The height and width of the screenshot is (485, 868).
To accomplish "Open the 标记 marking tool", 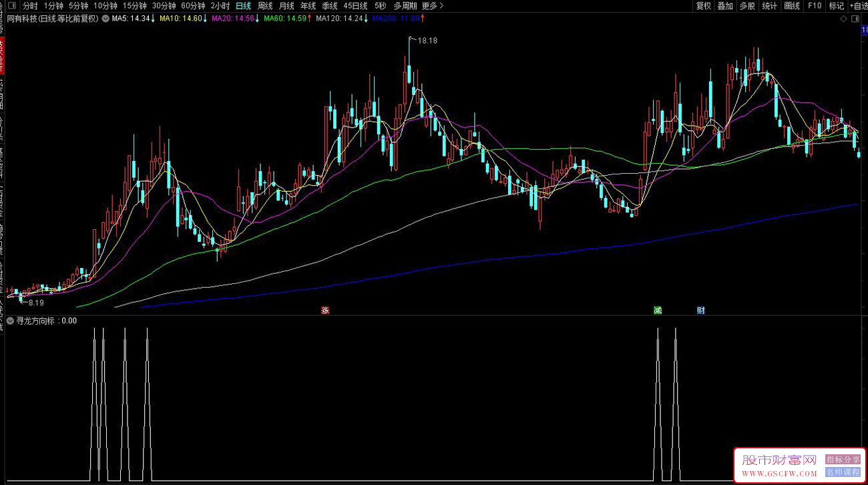I will (x=837, y=6).
